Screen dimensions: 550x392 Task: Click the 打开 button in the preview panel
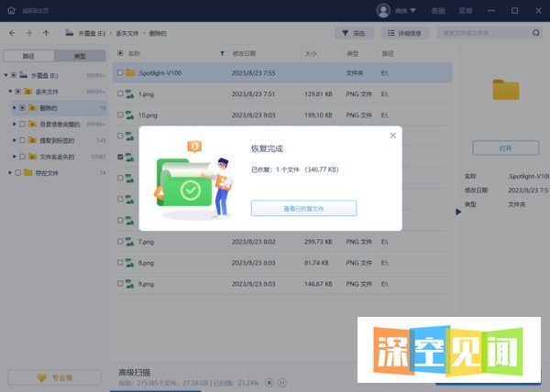(x=505, y=148)
